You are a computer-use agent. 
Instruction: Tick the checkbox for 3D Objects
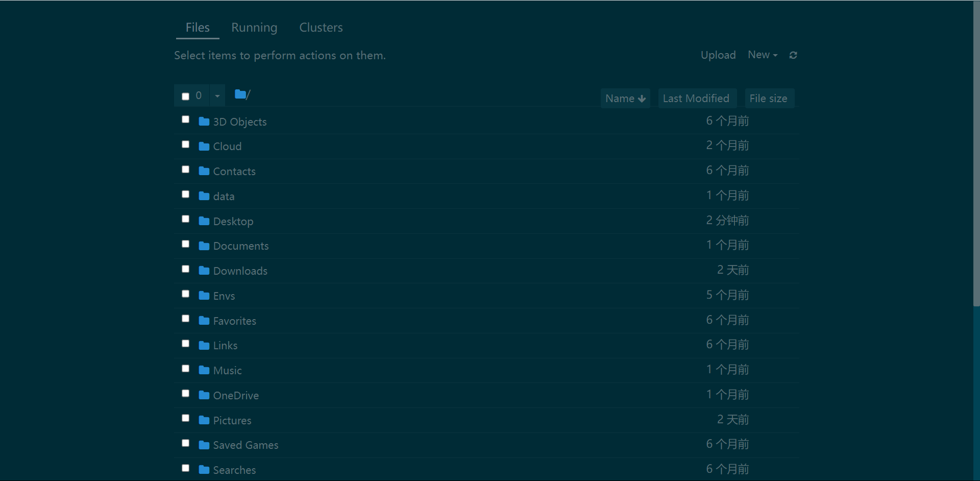click(x=186, y=119)
